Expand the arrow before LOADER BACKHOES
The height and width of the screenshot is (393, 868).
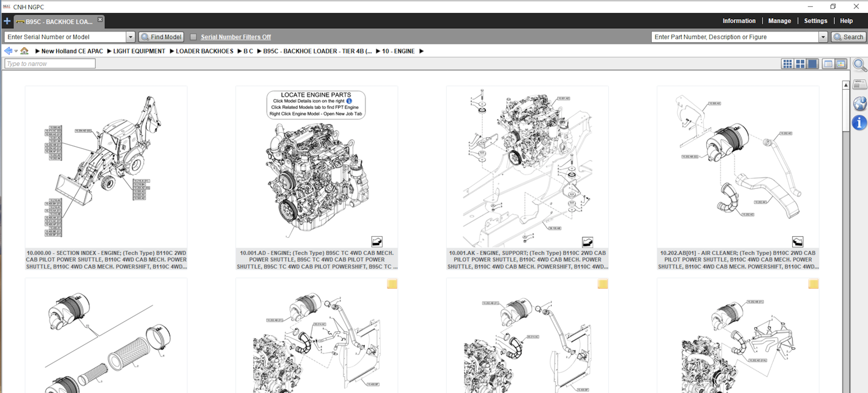(x=172, y=51)
